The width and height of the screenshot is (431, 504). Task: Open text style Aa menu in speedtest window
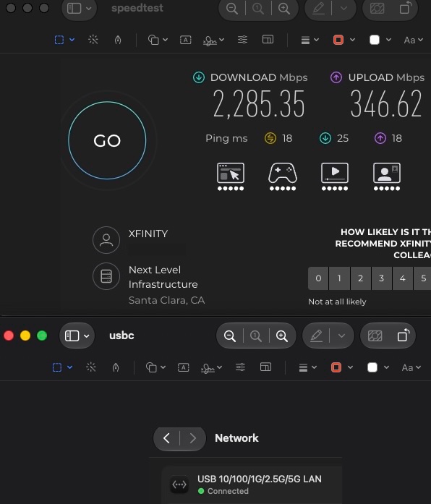point(414,40)
